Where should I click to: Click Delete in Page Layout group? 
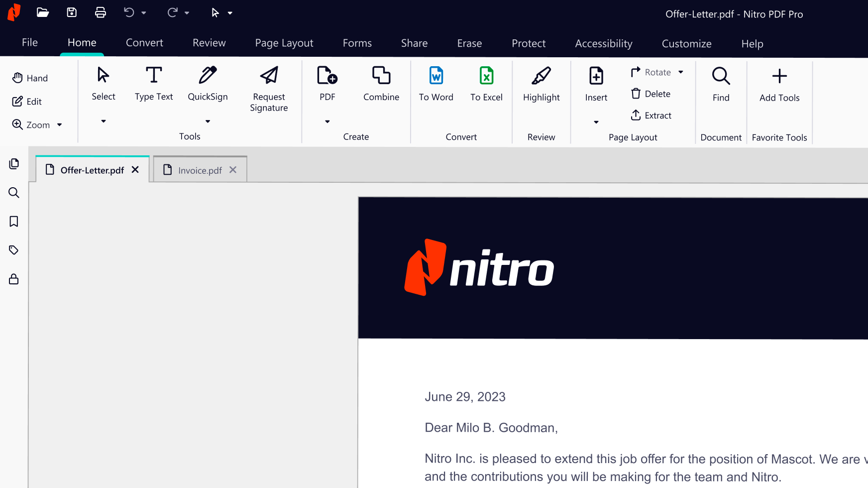click(x=650, y=94)
